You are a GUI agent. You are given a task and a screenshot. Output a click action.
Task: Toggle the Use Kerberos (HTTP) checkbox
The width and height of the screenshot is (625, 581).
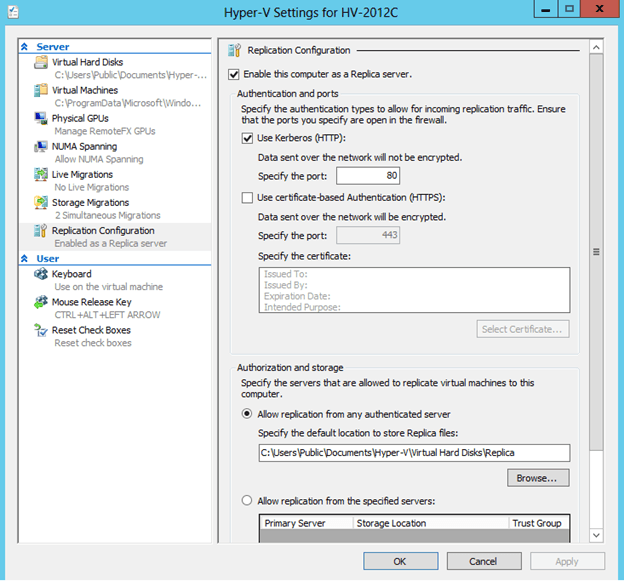click(x=247, y=138)
